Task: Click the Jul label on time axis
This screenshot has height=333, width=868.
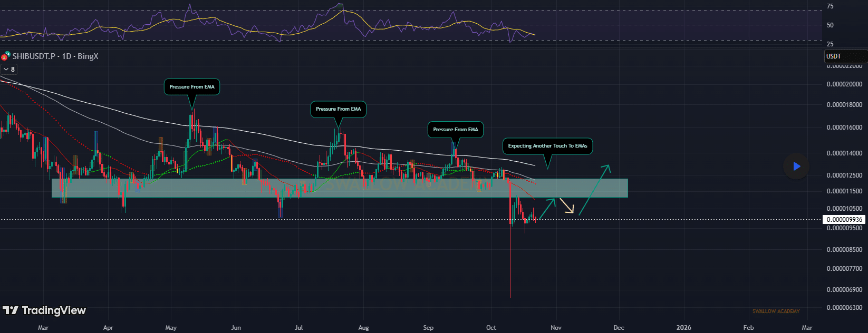Action: click(298, 328)
